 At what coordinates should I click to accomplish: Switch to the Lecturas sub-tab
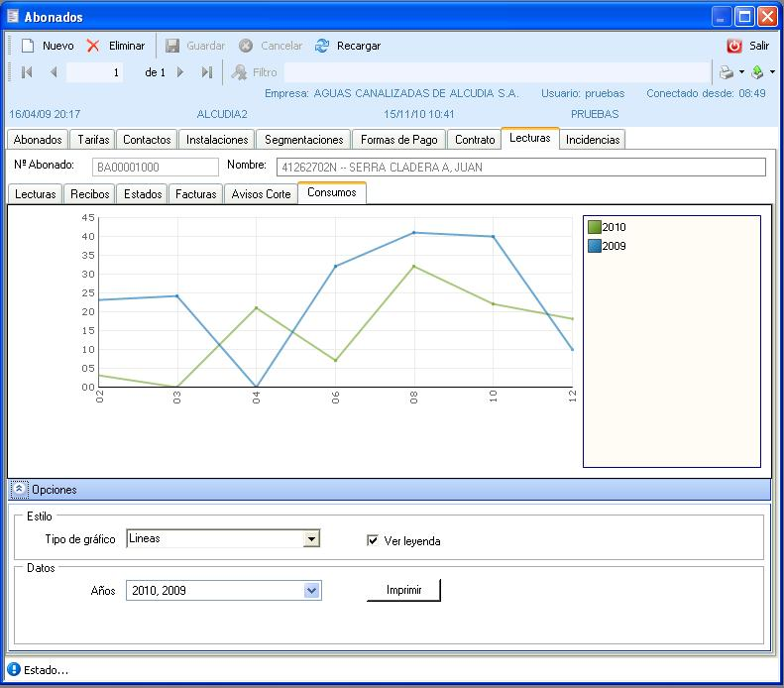tap(35, 194)
